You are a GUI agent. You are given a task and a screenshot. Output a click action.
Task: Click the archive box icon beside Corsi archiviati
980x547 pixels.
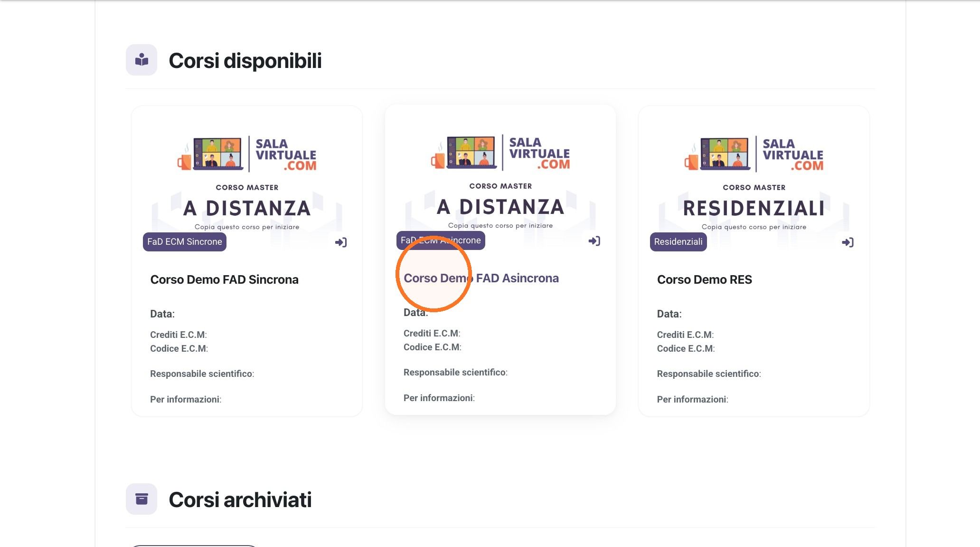[x=141, y=499]
